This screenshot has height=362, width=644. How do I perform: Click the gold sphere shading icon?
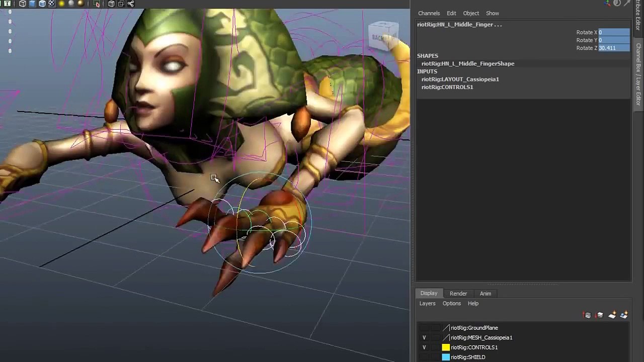80,4
